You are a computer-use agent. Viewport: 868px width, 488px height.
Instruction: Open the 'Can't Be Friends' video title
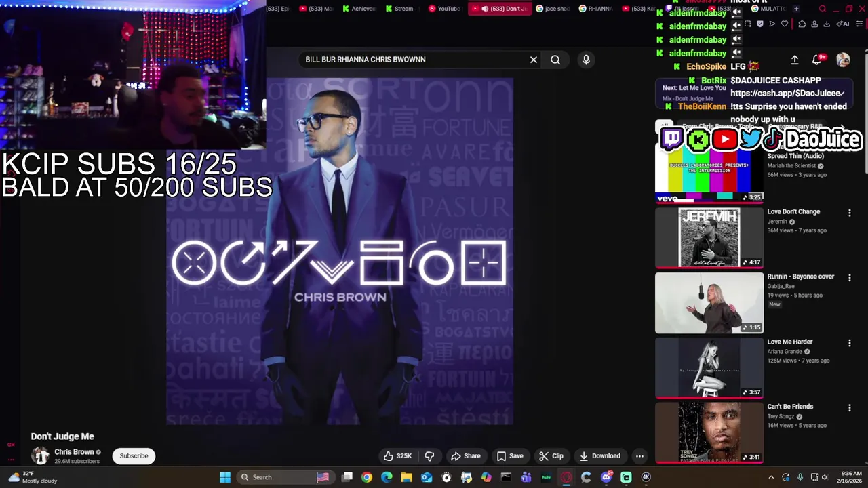pos(790,407)
